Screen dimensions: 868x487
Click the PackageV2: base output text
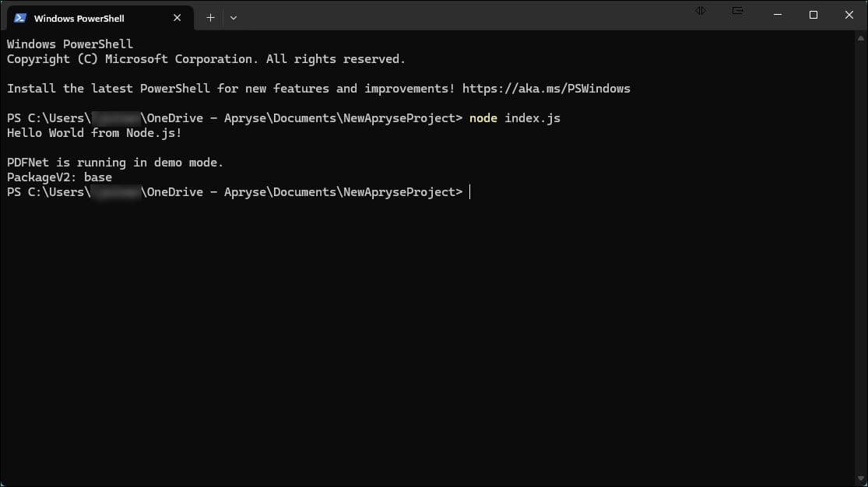pyautogui.click(x=58, y=177)
